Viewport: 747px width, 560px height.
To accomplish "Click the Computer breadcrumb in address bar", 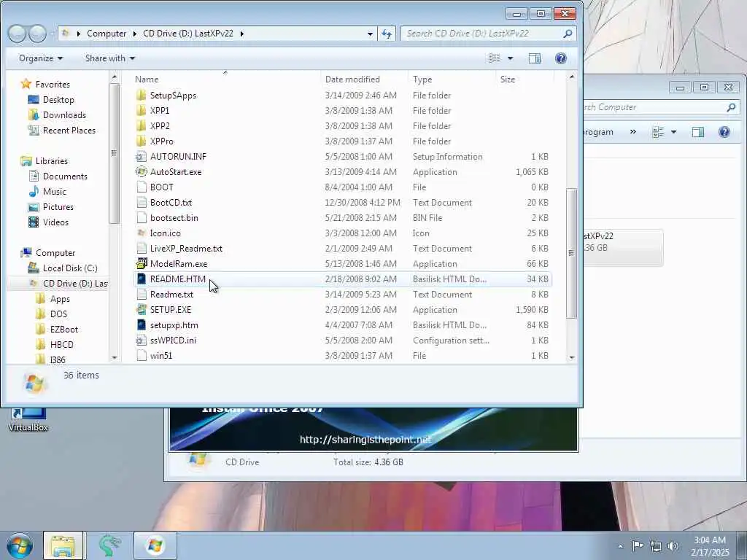I will coord(107,34).
